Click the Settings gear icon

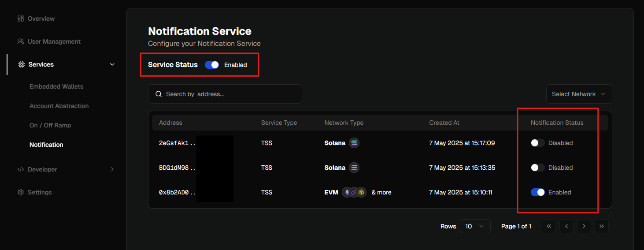(x=20, y=192)
